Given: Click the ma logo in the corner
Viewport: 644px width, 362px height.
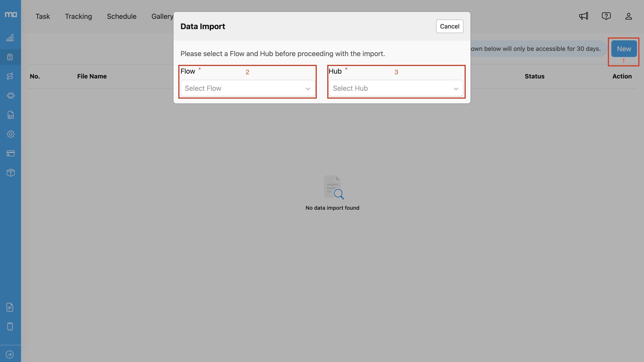Looking at the screenshot, I should 11,14.
